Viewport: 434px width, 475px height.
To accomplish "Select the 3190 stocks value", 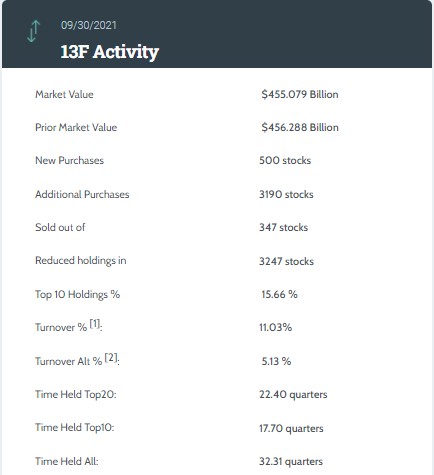I will point(286,194).
